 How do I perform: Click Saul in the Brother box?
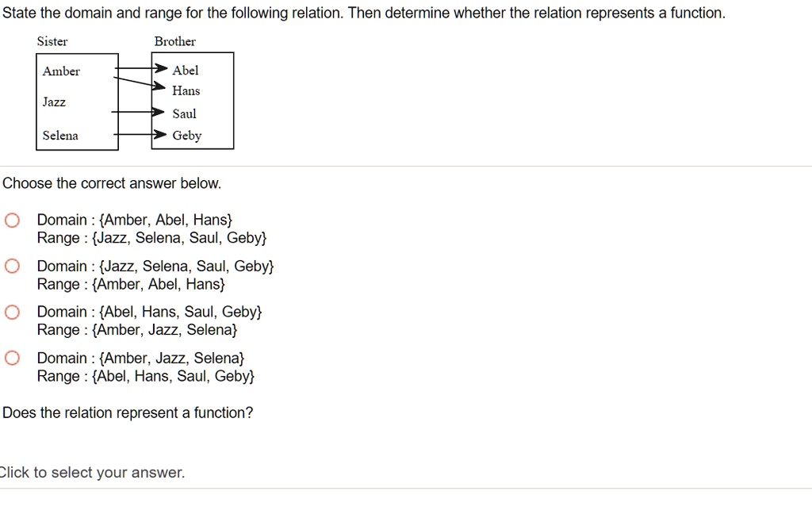coord(184,113)
